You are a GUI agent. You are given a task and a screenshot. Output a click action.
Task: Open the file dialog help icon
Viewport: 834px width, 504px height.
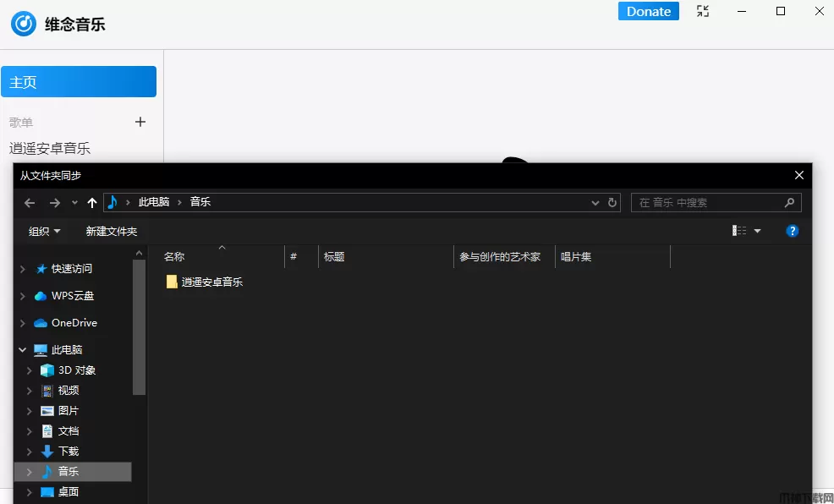[793, 231]
